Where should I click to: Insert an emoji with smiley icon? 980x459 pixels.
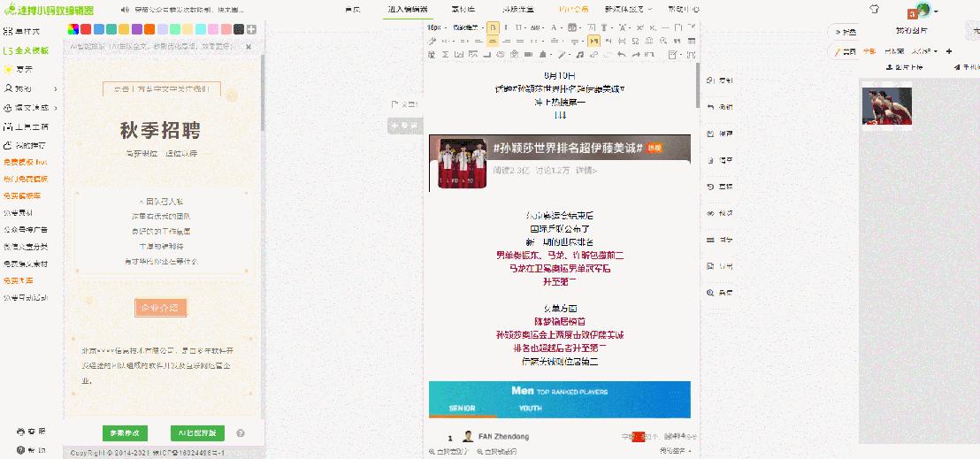pos(648,41)
